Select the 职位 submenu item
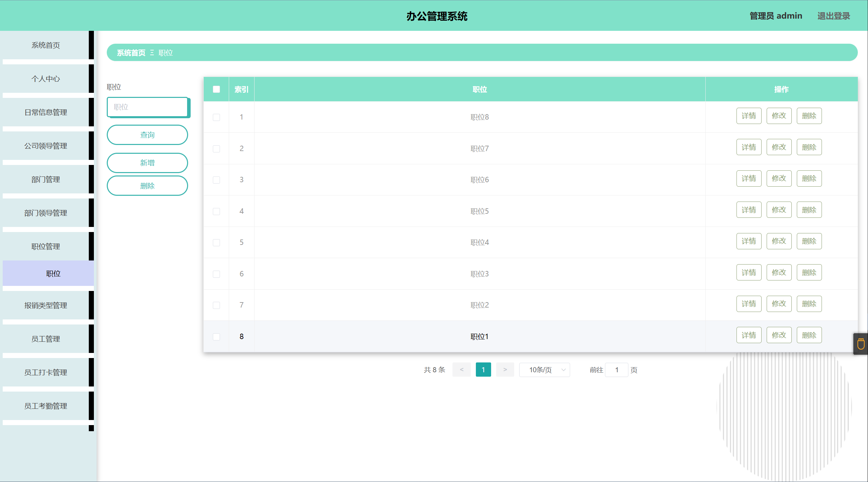 click(x=48, y=273)
